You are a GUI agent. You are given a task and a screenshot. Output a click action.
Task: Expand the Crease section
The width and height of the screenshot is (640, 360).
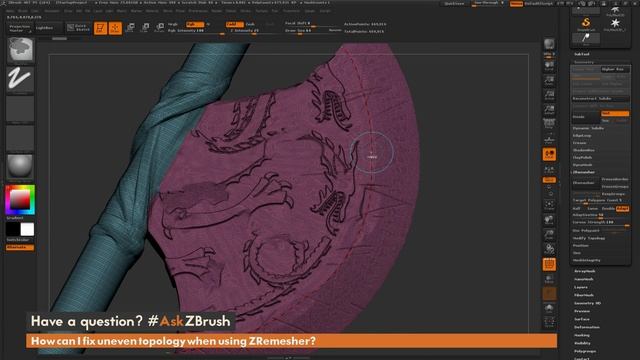click(x=580, y=143)
